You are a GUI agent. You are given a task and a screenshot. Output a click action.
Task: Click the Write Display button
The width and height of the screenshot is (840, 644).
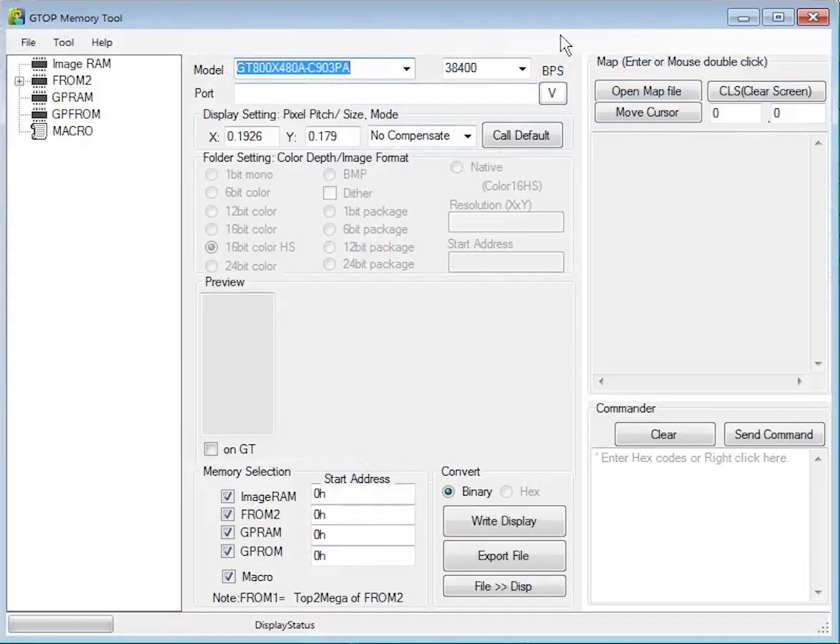(504, 521)
